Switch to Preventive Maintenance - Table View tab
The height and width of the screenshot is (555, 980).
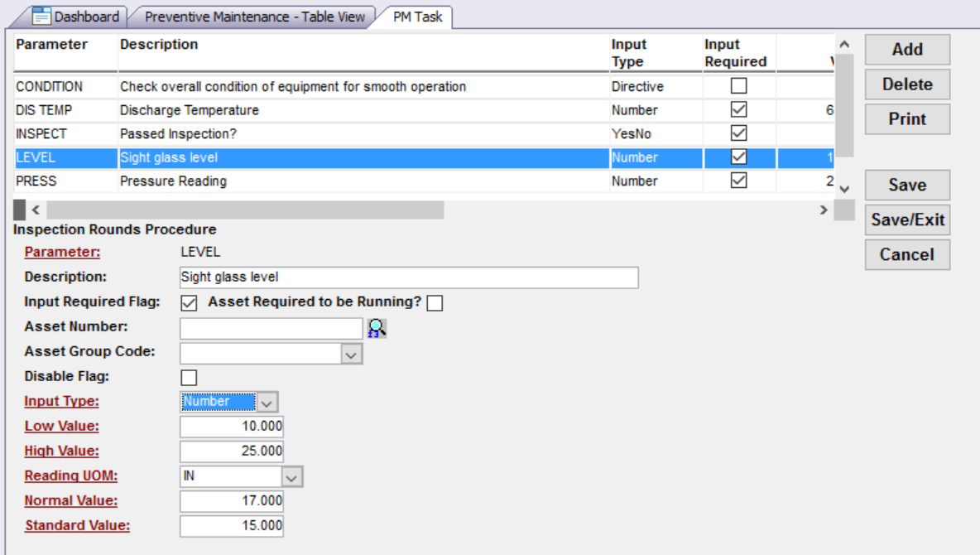pyautogui.click(x=254, y=17)
